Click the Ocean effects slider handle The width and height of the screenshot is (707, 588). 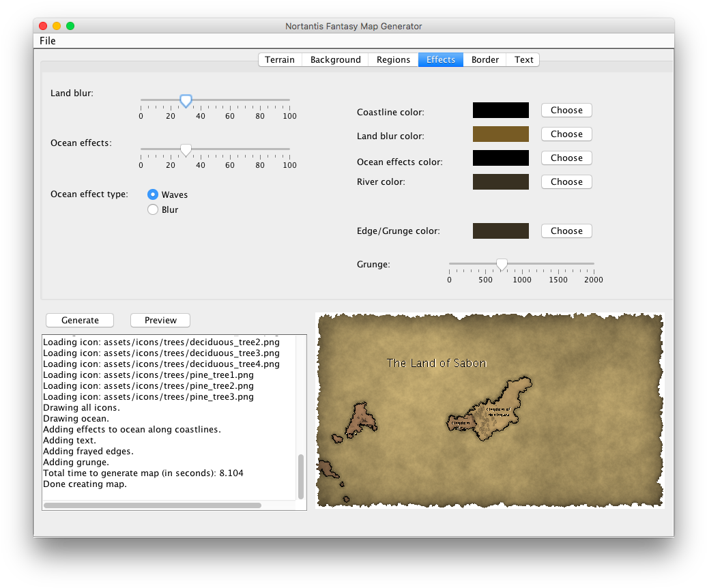186,150
